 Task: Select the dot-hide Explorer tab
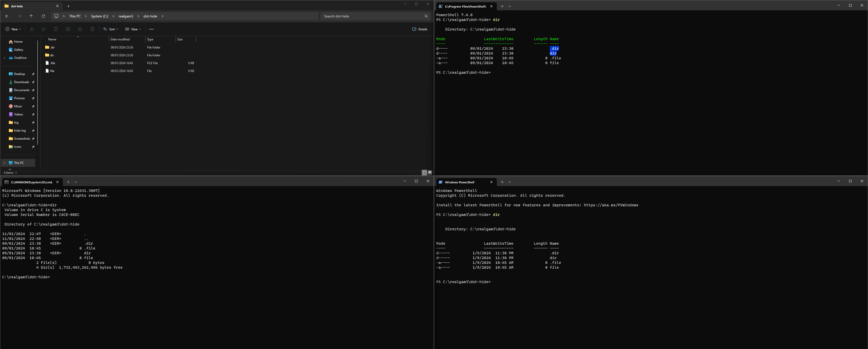point(32,6)
